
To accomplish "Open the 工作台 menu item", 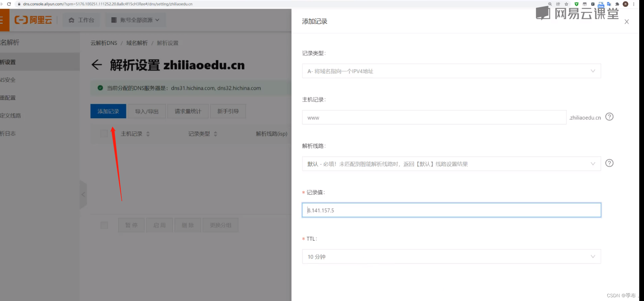I will pos(81,20).
